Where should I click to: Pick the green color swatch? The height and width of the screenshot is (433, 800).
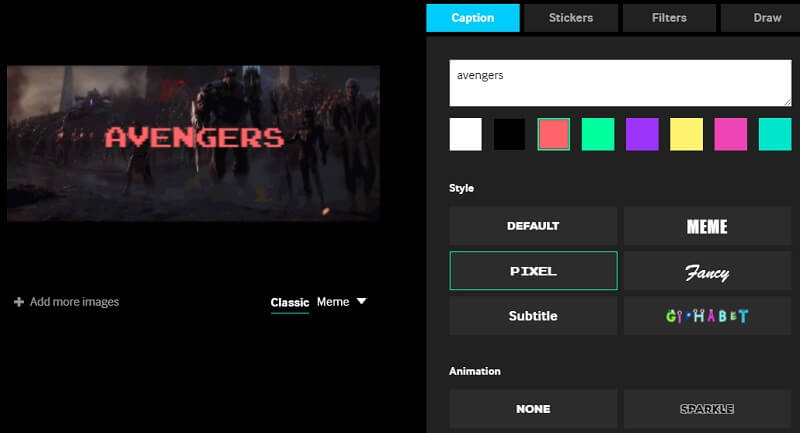click(598, 134)
